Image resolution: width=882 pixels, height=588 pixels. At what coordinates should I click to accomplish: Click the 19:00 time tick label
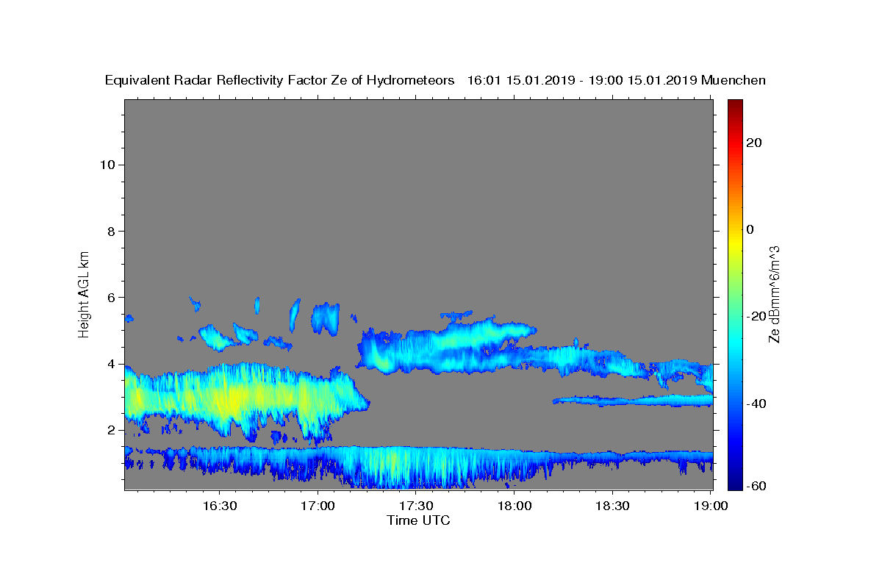tap(710, 506)
